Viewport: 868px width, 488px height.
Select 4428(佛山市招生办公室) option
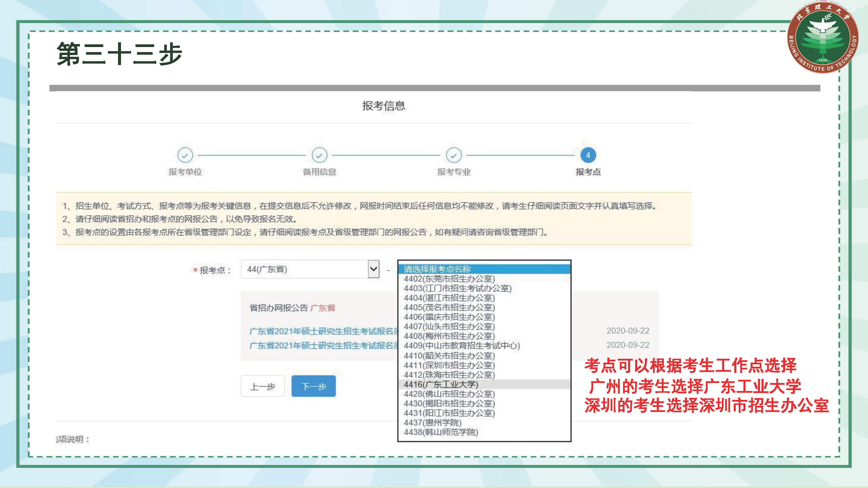tap(449, 394)
